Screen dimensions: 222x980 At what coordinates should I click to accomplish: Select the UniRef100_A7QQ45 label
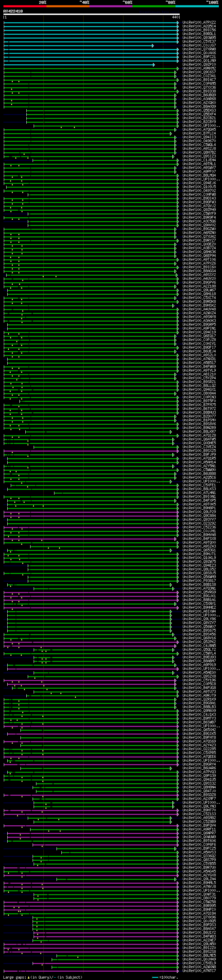(x=199, y=129)
